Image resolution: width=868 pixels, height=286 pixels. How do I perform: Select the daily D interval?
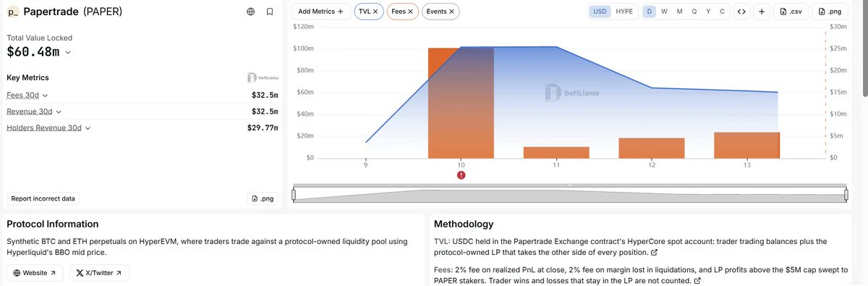tap(650, 12)
